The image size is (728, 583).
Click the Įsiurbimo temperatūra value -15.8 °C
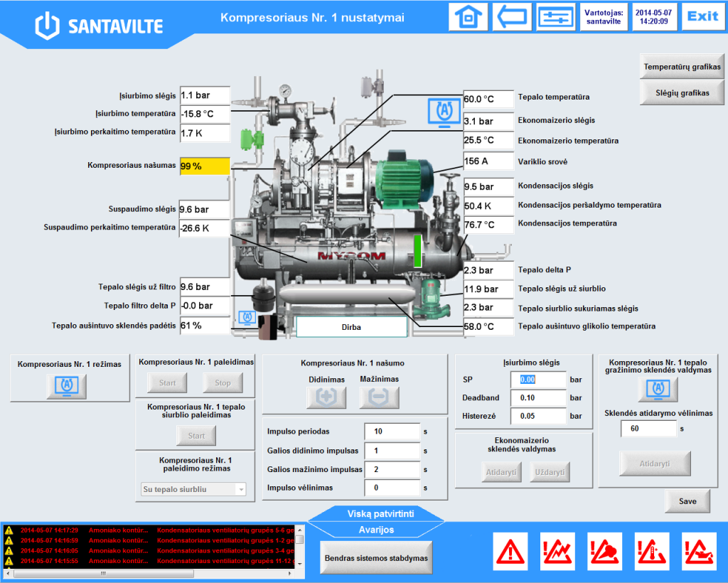point(205,114)
